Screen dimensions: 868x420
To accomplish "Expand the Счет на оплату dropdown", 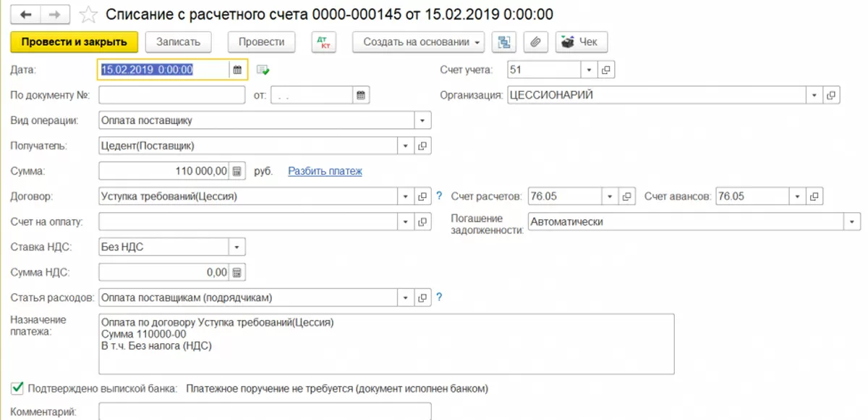I will (407, 222).
